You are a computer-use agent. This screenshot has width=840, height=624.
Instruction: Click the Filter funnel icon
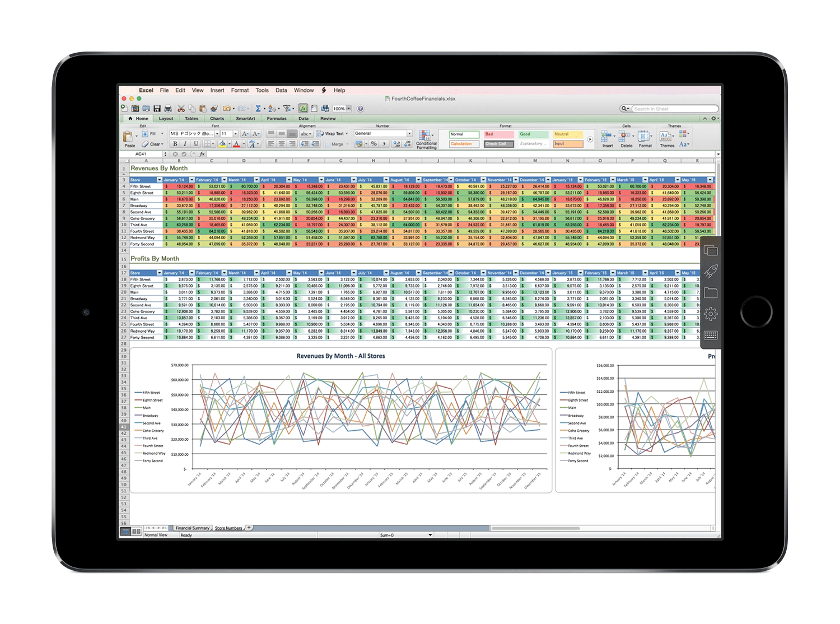pos(287,109)
